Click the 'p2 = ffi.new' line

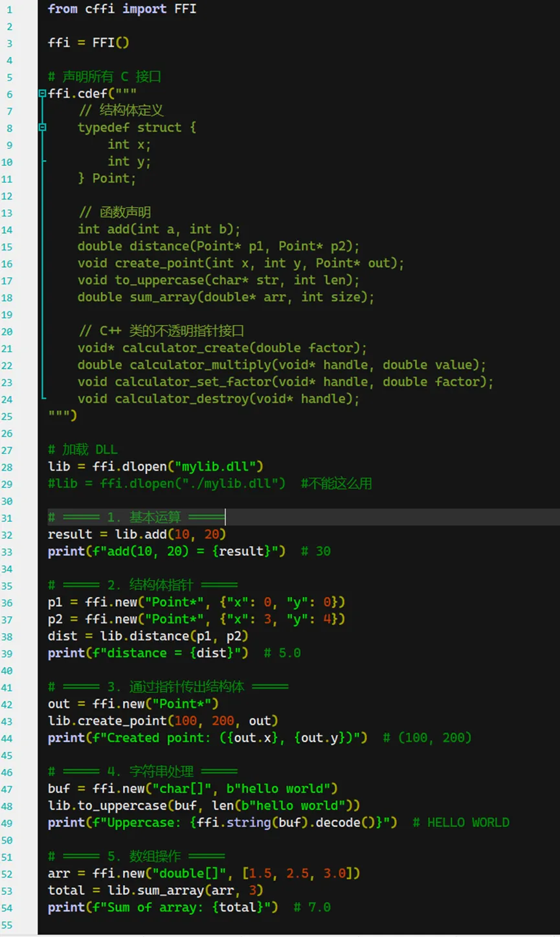pyautogui.click(x=197, y=618)
